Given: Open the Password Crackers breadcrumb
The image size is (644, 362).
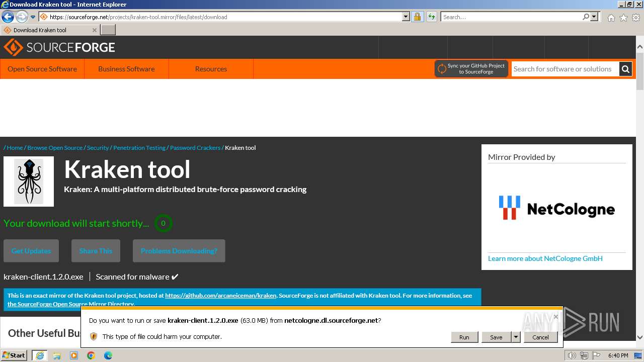Looking at the screenshot, I should 195,148.
